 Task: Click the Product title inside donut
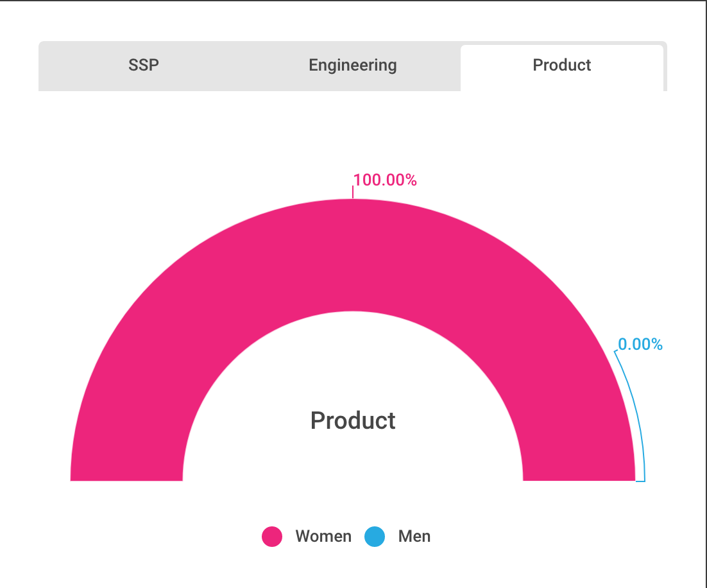coord(353,420)
